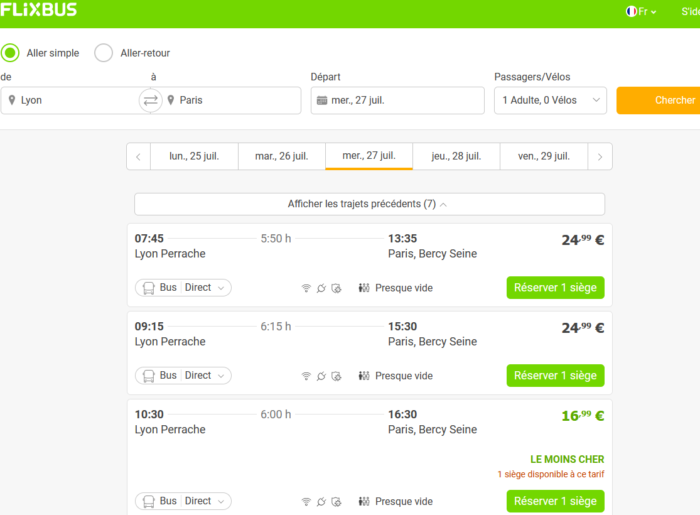Reserve 1 seat on the 09:15 trip
The height and width of the screenshot is (515, 700).
[555, 376]
